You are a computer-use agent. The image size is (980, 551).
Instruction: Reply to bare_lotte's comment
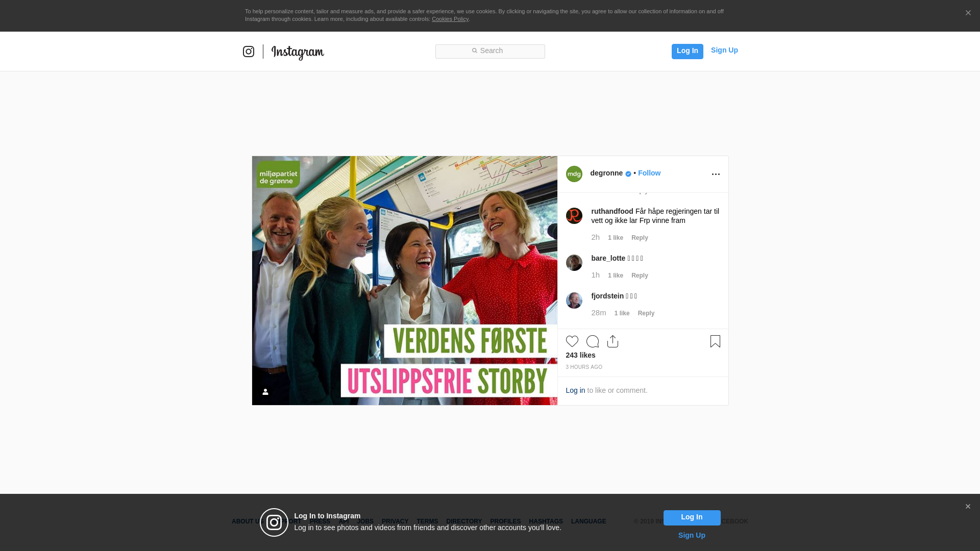[640, 275]
